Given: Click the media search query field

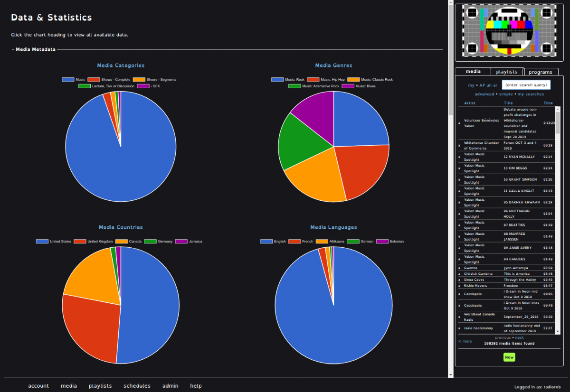Looking at the screenshot, I should coord(526,85).
